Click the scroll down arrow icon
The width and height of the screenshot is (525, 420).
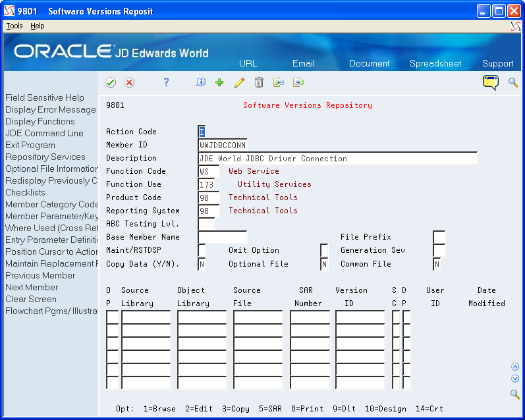click(x=515, y=379)
